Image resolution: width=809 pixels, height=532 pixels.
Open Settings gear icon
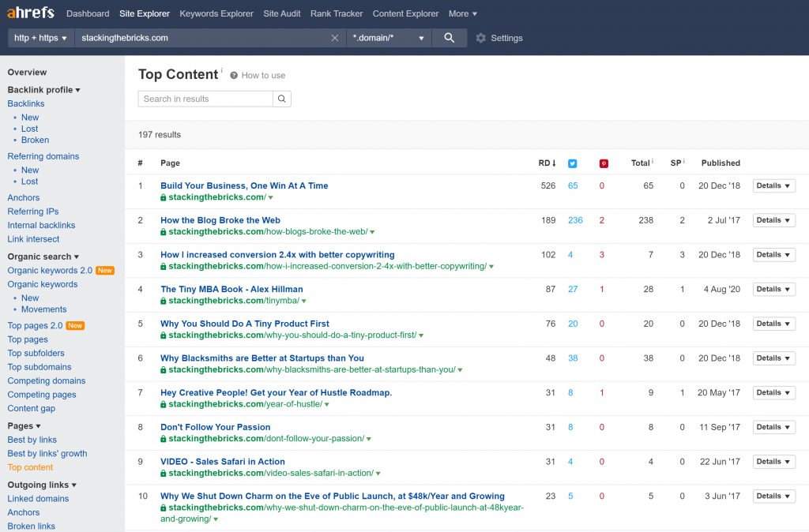pos(481,38)
